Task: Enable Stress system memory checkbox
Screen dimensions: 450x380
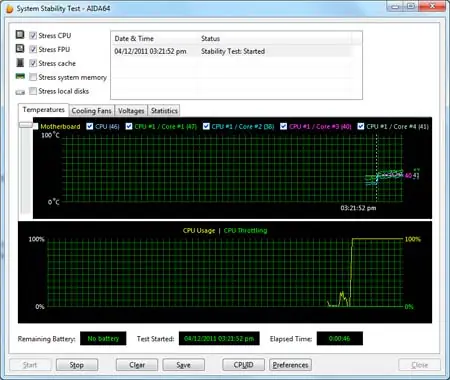Action: [x=33, y=77]
